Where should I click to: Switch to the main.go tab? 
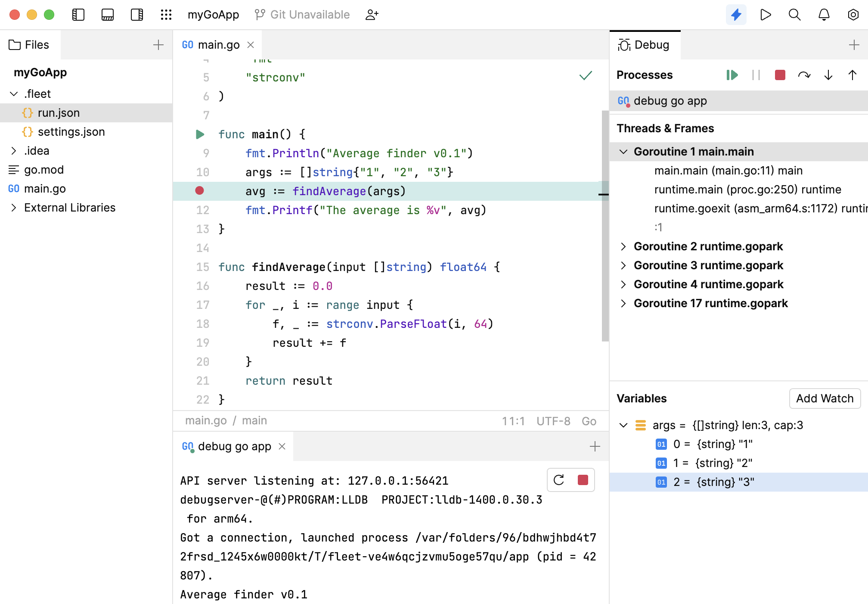(x=220, y=44)
